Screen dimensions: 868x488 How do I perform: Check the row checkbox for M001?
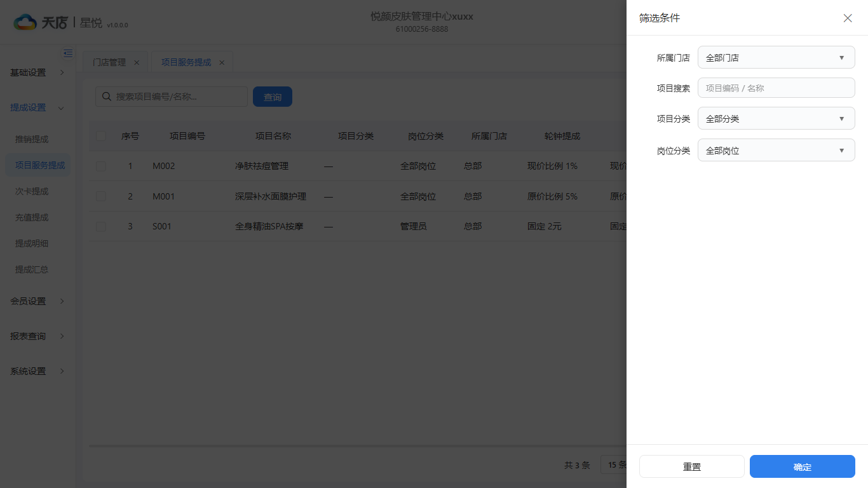point(101,196)
